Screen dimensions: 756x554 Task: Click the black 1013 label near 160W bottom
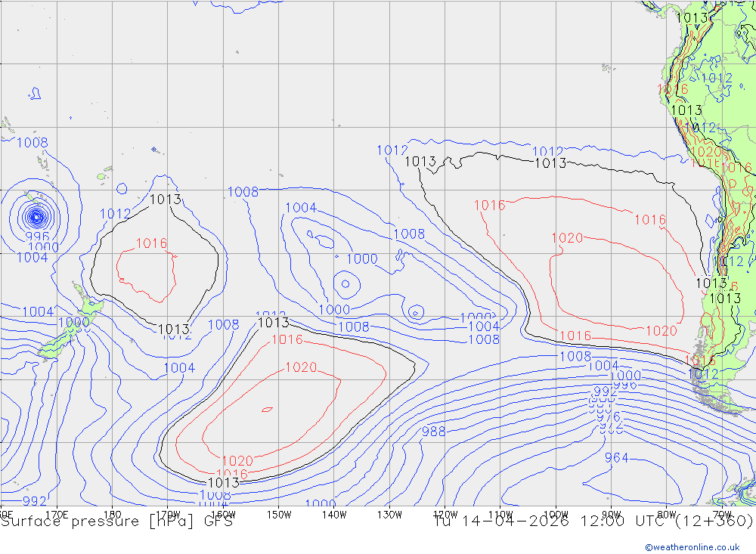(x=223, y=482)
